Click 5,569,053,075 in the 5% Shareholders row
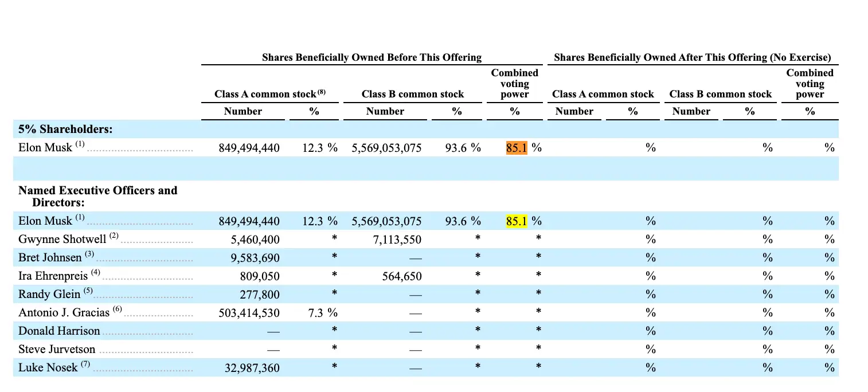Screen dimensions: 868x392 [x=387, y=148]
